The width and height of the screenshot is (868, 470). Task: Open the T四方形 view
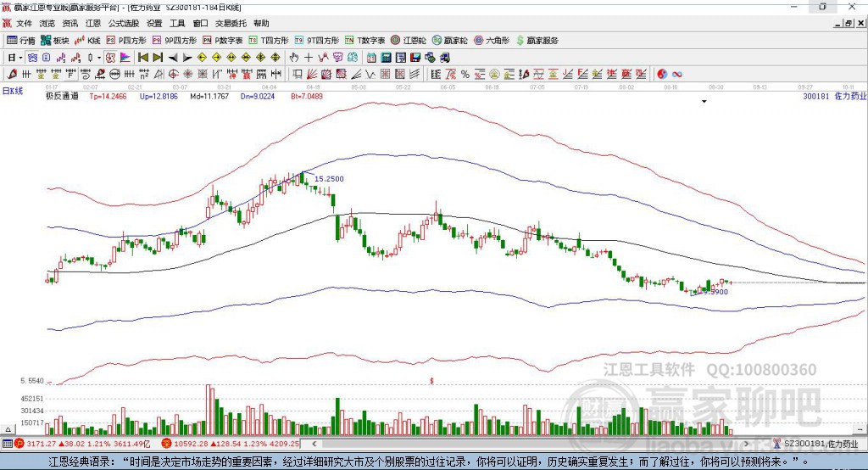(x=269, y=40)
